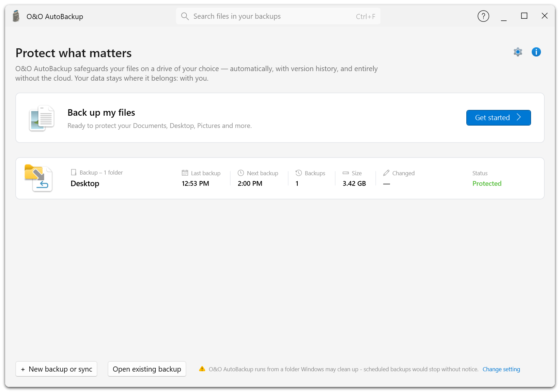560x392 pixels.
Task: Click the Backup – 1 folder label
Action: pos(101,173)
